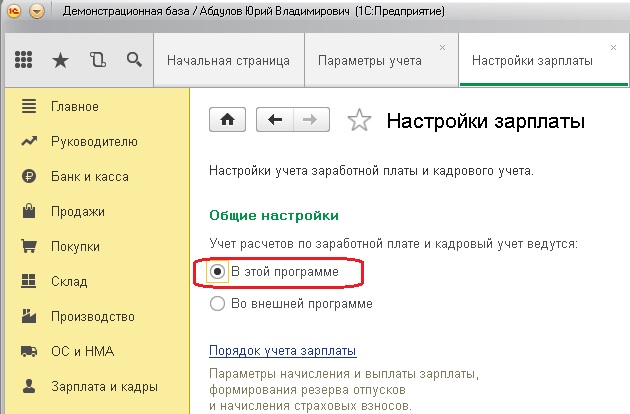Open the 1C application menu dropdown

(37, 12)
